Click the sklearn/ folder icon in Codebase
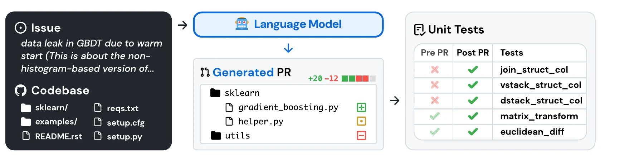The width and height of the screenshot is (644, 161). coord(26,108)
